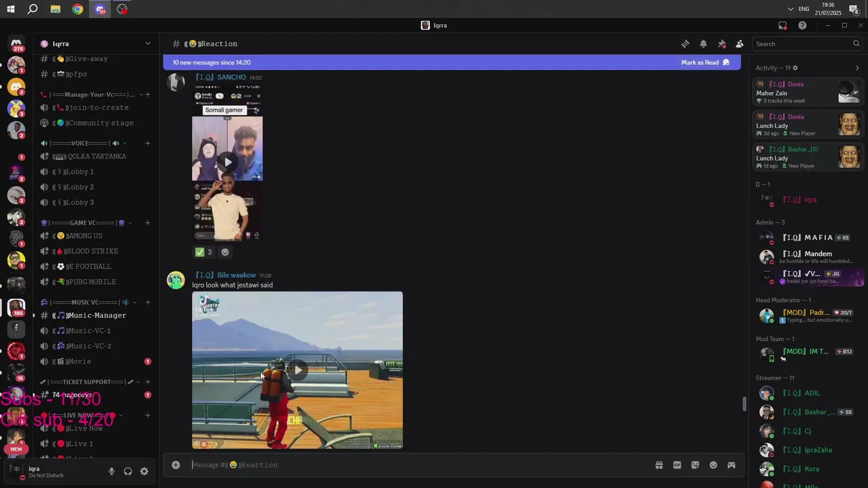The height and width of the screenshot is (488, 868).
Task: Open the Apps launcher gamepad icon
Action: coord(731,465)
